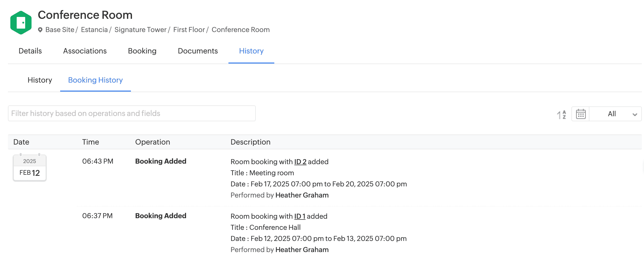Click the 2025 FEB 12 date card
Image resolution: width=644 pixels, height=269 pixels.
(30, 168)
